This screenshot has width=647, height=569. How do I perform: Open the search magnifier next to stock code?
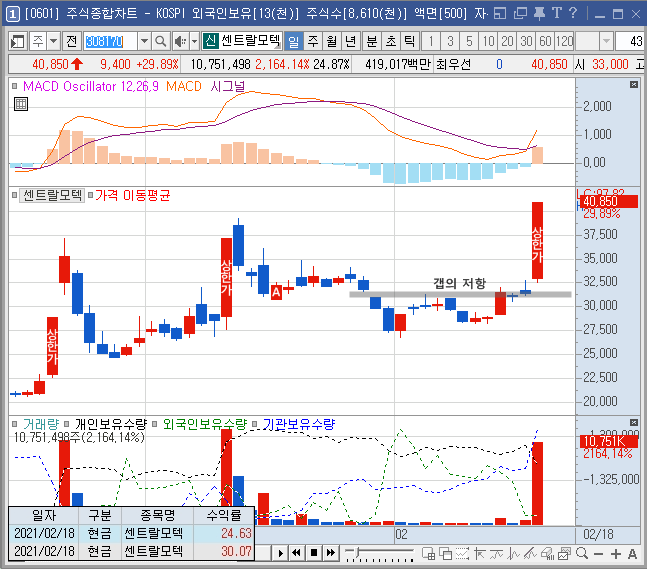pyautogui.click(x=160, y=41)
